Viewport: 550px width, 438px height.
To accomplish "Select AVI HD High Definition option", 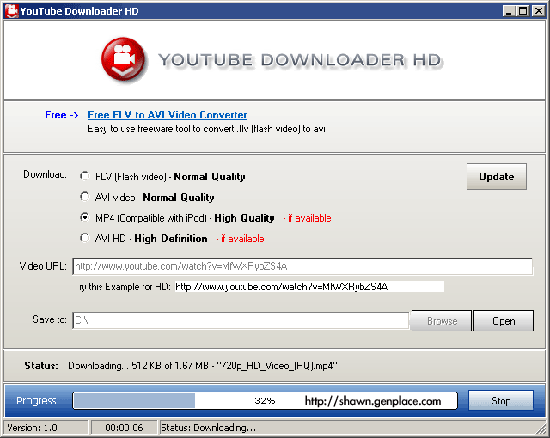I will point(85,238).
